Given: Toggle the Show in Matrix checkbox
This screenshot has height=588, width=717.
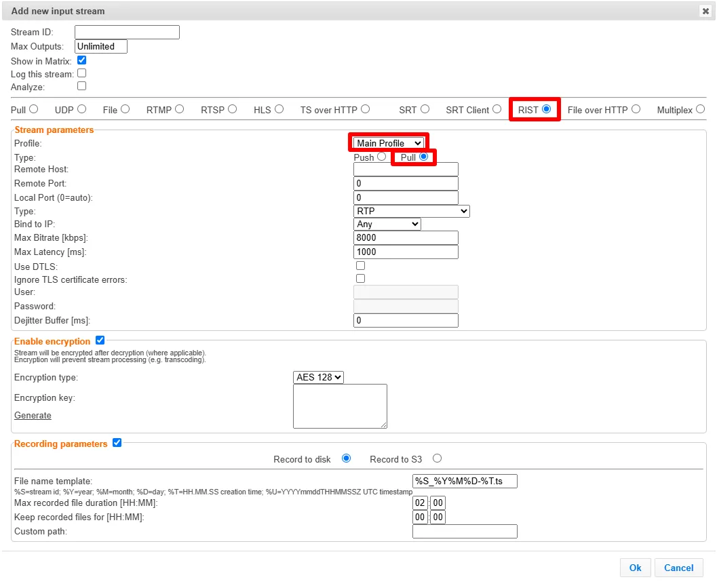Looking at the screenshot, I should tap(82, 60).
